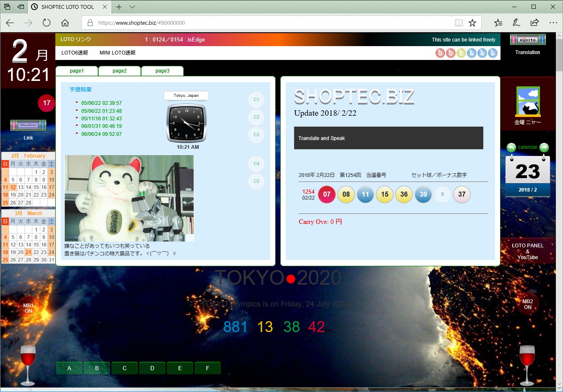Toggle the MB1 ON button
This screenshot has height=392, width=563.
(x=28, y=308)
